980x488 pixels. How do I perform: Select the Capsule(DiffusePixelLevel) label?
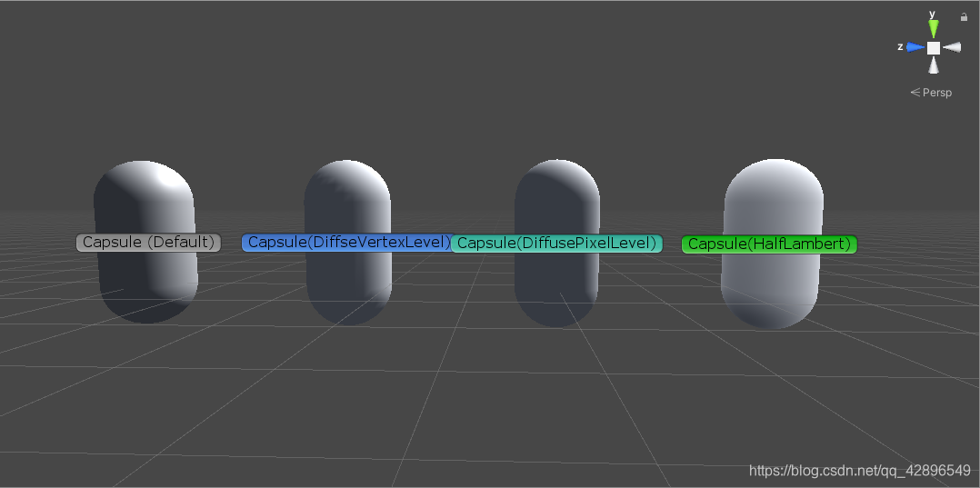point(557,243)
